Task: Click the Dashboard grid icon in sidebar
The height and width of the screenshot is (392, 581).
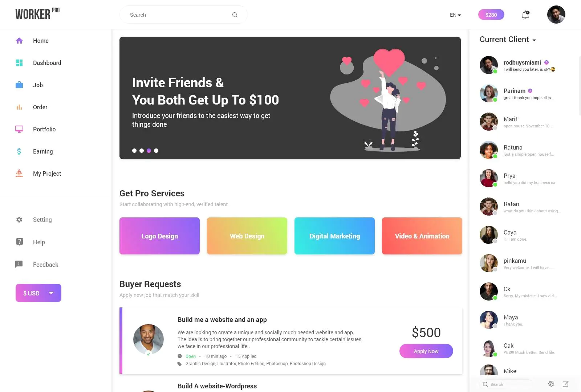Action: point(19,63)
